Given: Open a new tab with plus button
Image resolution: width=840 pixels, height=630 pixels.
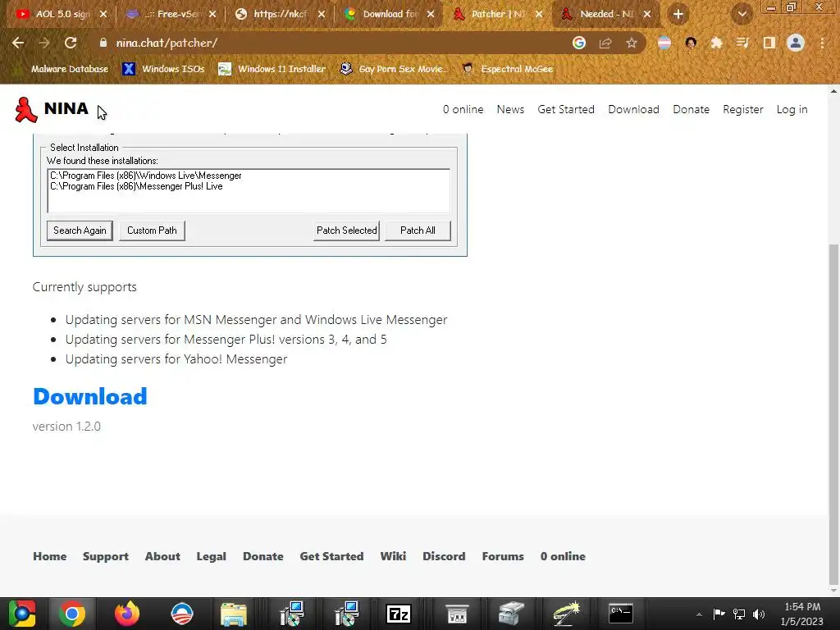Looking at the screenshot, I should [678, 15].
